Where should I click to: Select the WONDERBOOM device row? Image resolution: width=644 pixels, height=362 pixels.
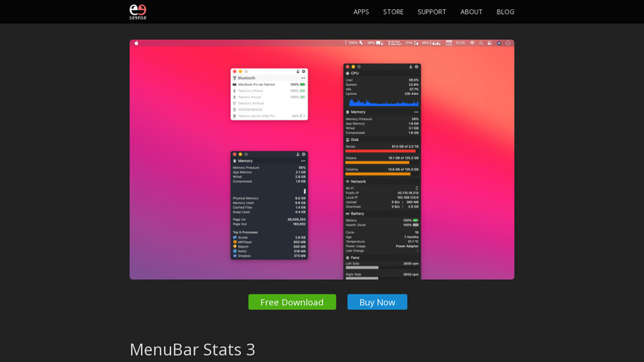tap(269, 110)
